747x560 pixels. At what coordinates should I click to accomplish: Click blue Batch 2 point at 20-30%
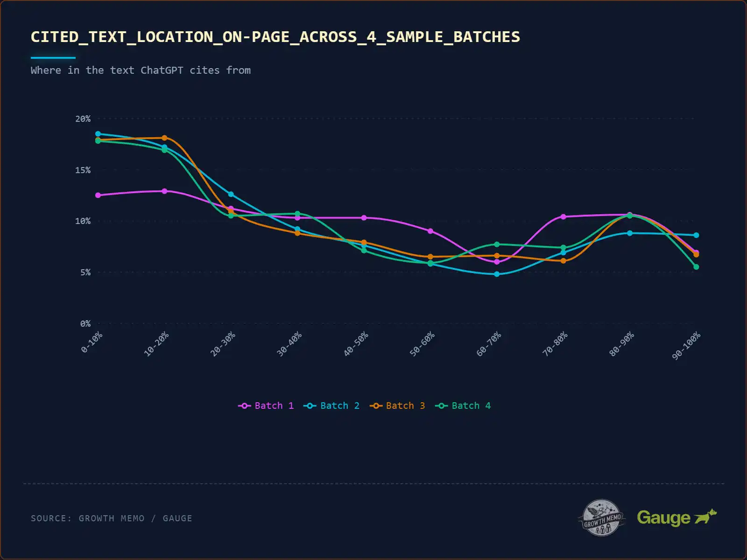click(x=231, y=194)
